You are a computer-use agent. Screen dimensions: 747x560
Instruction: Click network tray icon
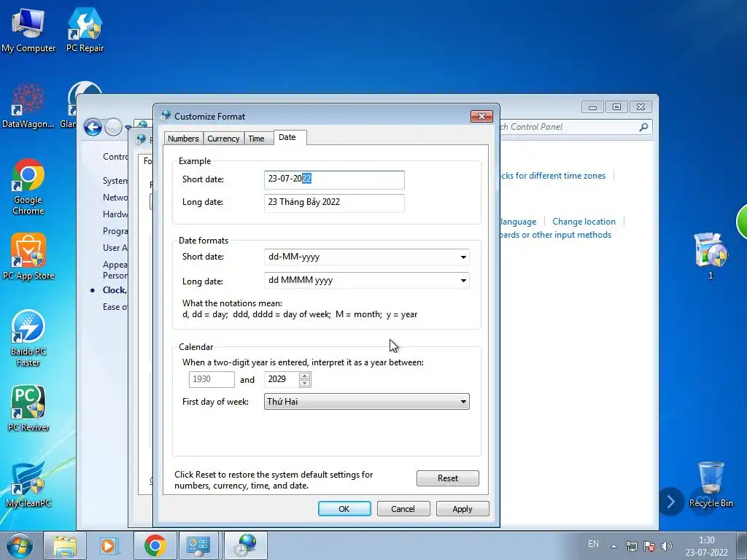click(632, 546)
